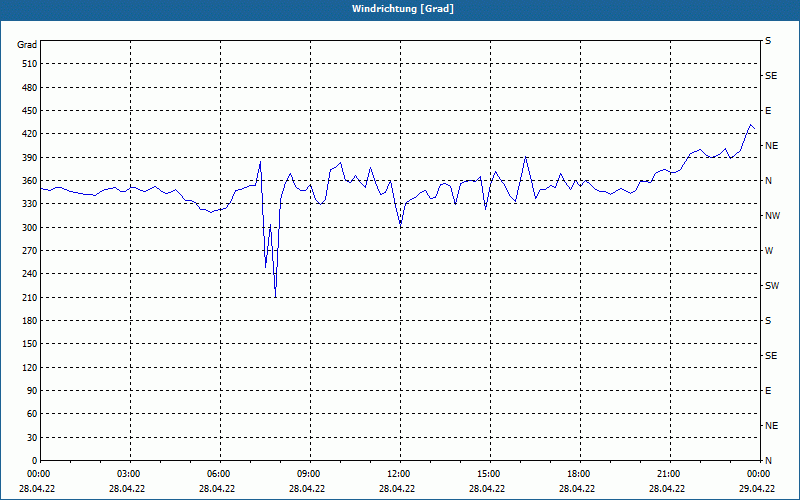Select the y-axis value "450"
Viewport: 800px width, 500px height.
coord(30,111)
